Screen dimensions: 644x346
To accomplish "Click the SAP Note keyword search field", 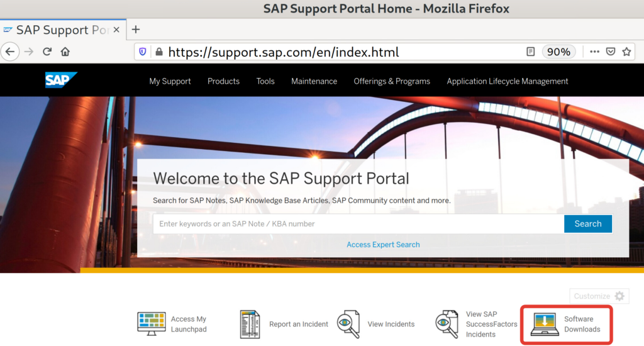I will click(x=358, y=224).
